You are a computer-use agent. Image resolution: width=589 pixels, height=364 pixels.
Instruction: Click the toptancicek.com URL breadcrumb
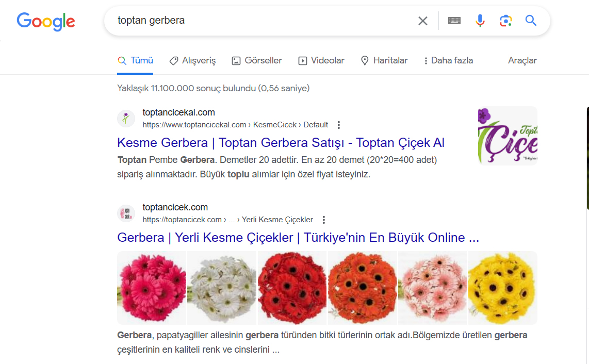click(x=227, y=220)
